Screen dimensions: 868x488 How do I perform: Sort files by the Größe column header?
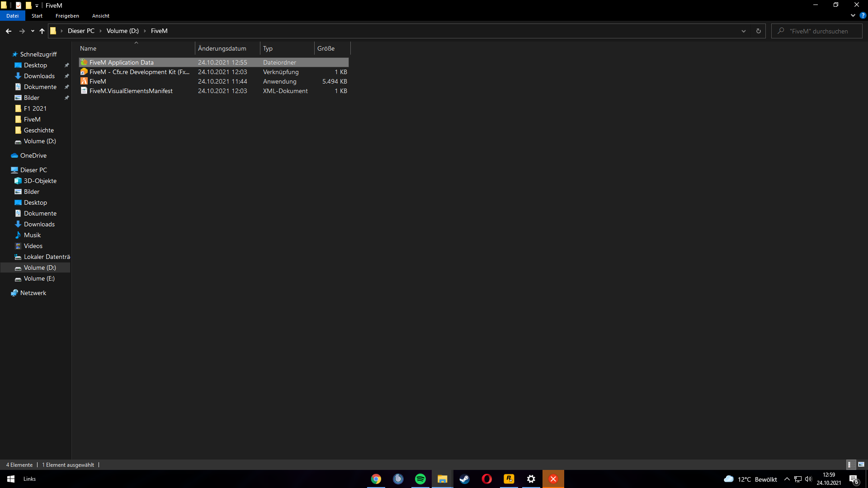[x=326, y=48]
